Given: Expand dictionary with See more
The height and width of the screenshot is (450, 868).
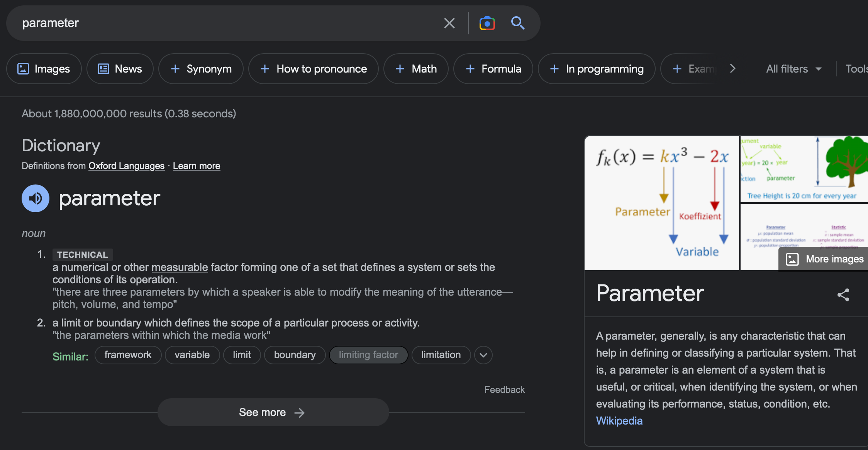Looking at the screenshot, I should coord(273,412).
